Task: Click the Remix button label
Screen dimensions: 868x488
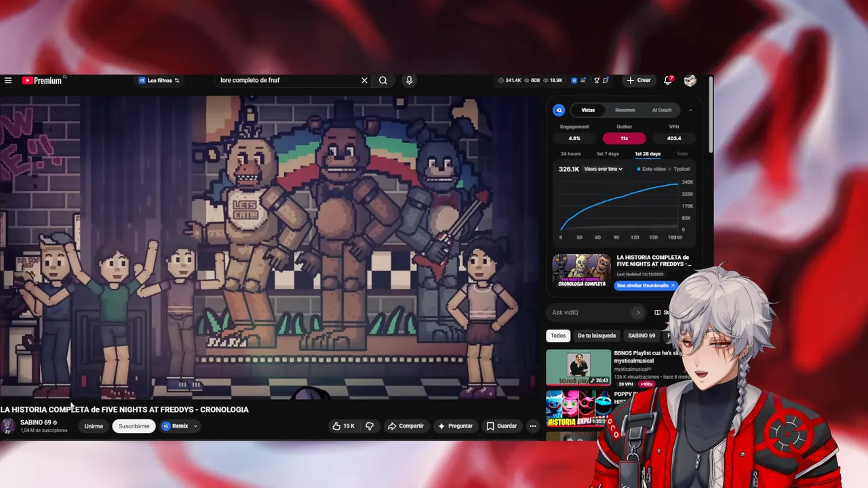Action: coord(180,426)
